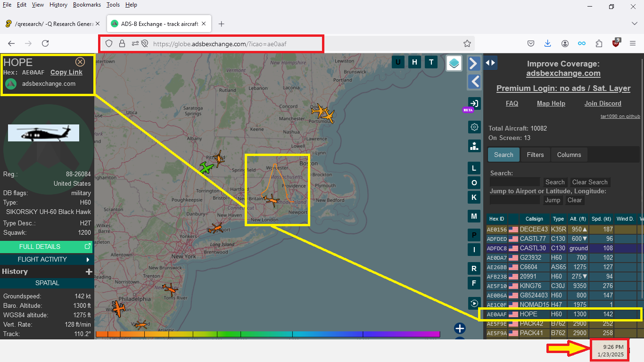This screenshot has height=362, width=644.
Task: Close the HOPE aircraft info panel
Action: 80,62
